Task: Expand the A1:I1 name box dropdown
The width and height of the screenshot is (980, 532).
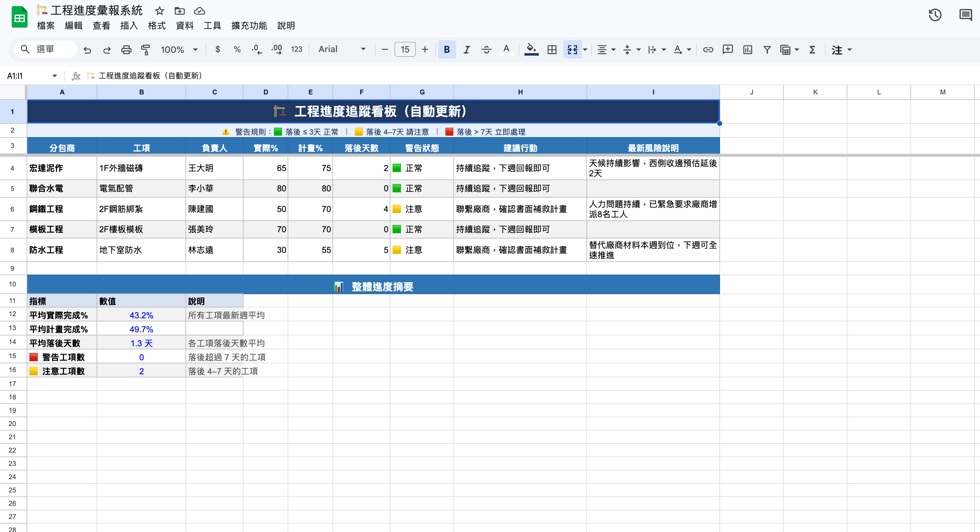Action: [54, 76]
